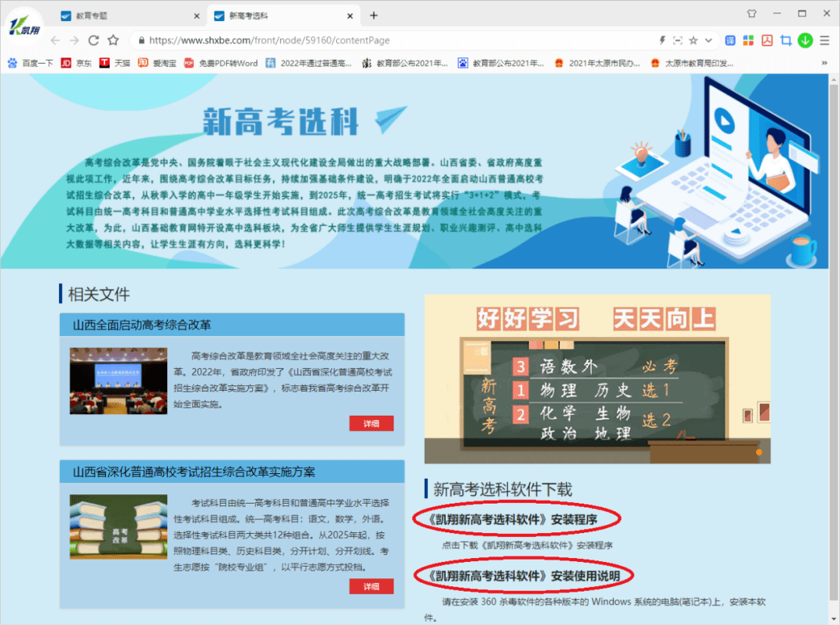Image resolution: width=840 pixels, height=625 pixels.
Task: Download 《凯翔新高考选科软件》安装程序
Action: (x=518, y=518)
